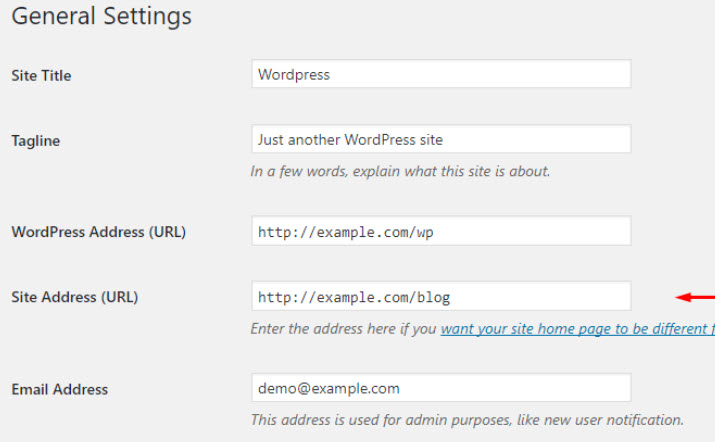Click the Email Address label
This screenshot has height=442, width=715.
(60, 389)
